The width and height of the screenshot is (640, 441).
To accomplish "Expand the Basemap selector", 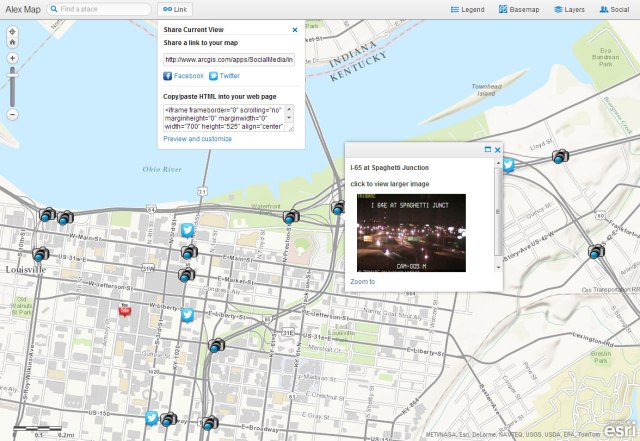I will click(519, 9).
